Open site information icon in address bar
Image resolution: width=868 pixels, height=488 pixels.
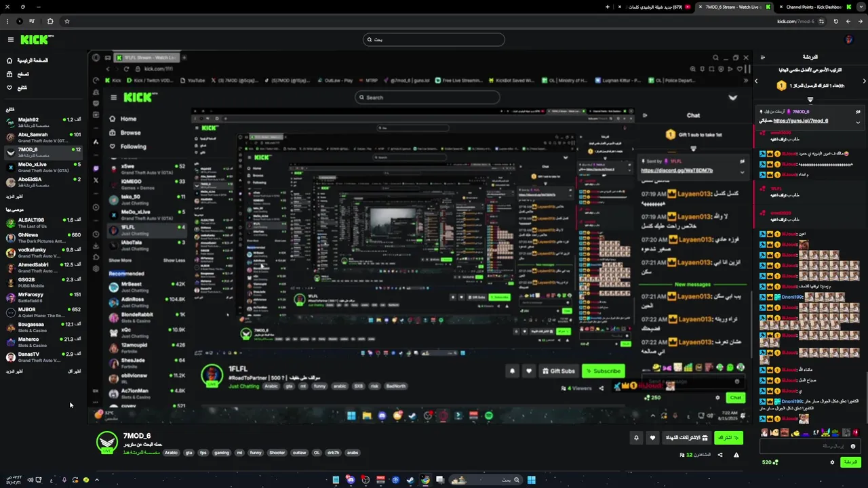(x=821, y=21)
